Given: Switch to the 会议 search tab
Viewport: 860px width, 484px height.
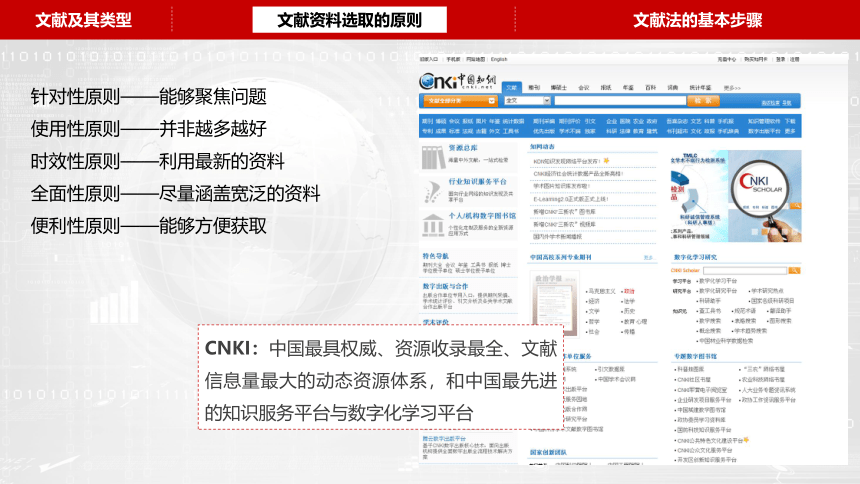Looking at the screenshot, I should [x=584, y=88].
